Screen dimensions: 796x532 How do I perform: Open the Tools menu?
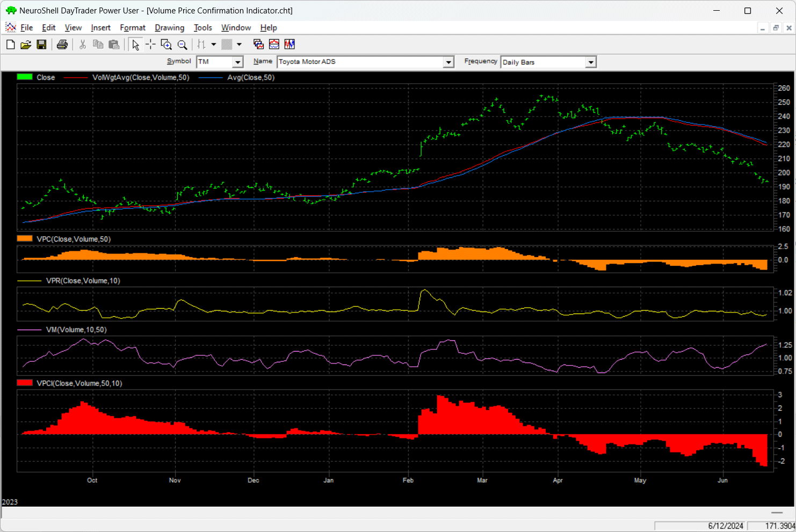coord(203,28)
